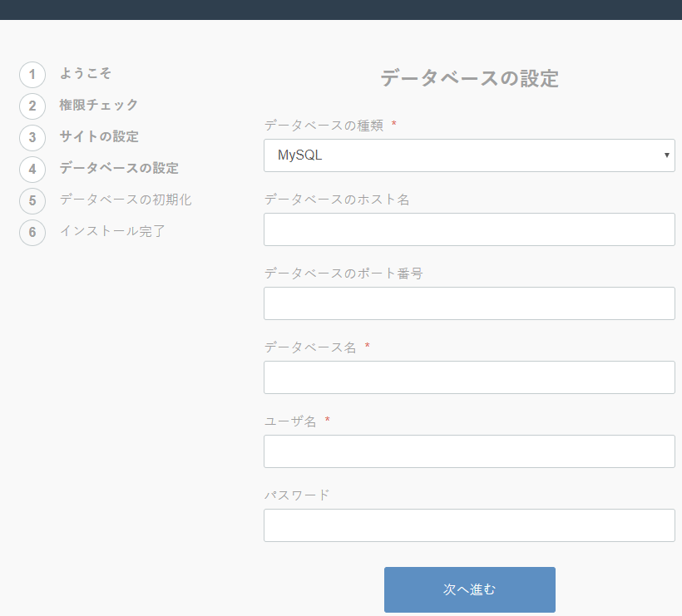Select the データベースの設定 step label
The width and height of the screenshot is (682, 616).
click(x=118, y=168)
